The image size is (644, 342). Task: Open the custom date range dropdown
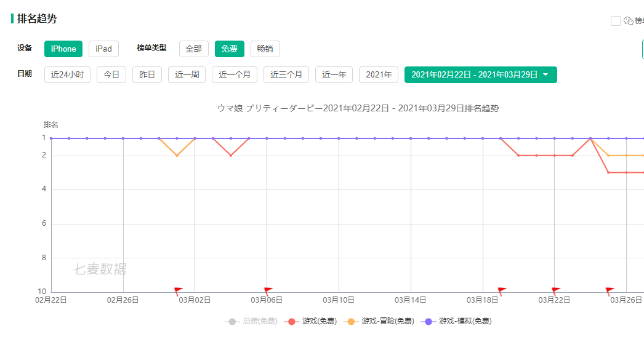[480, 74]
